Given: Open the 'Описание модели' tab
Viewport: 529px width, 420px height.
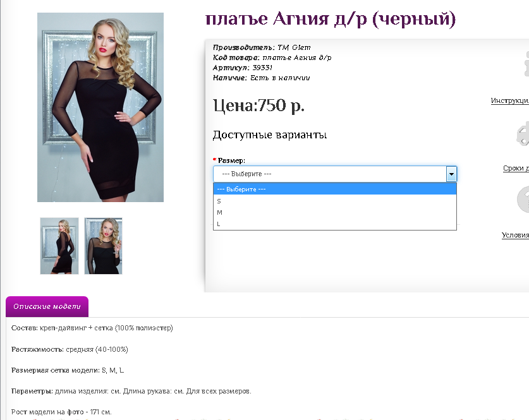Looking at the screenshot, I should (x=47, y=306).
